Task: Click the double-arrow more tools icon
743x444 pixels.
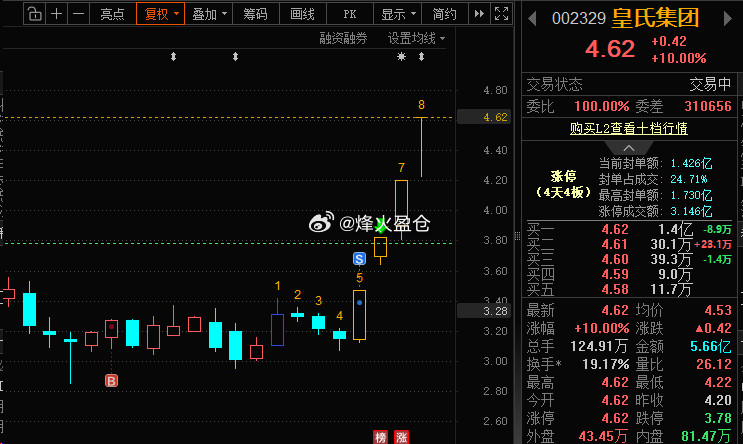Action: (479, 14)
